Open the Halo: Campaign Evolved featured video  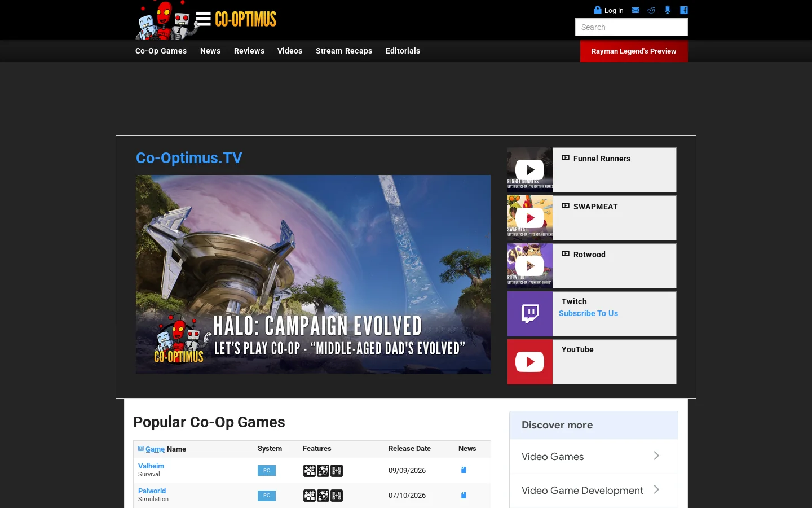point(313,274)
